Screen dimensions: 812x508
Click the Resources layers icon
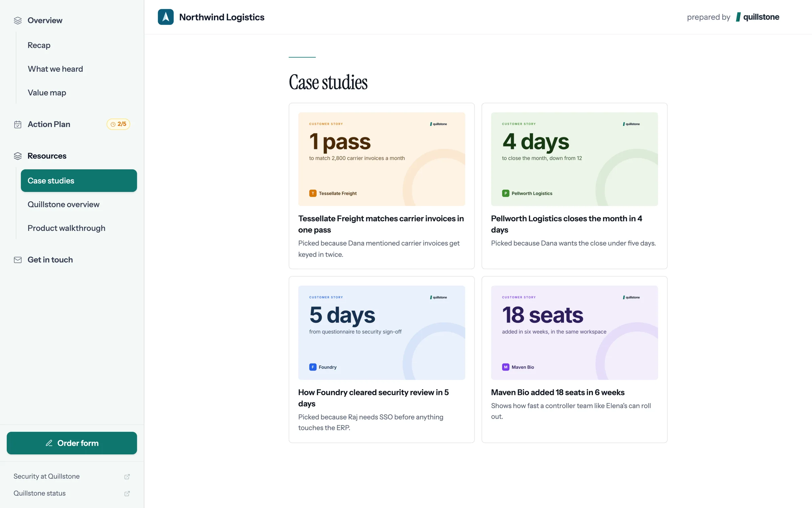point(18,156)
